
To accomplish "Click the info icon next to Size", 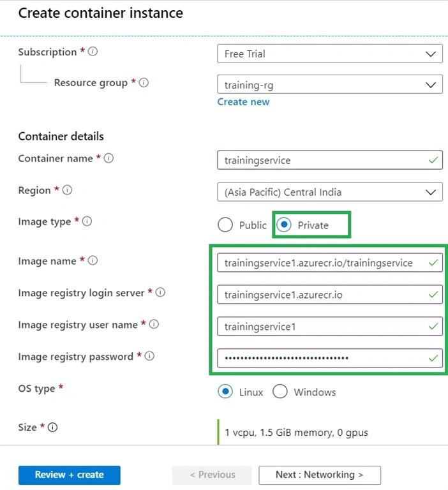I will click(x=52, y=427).
